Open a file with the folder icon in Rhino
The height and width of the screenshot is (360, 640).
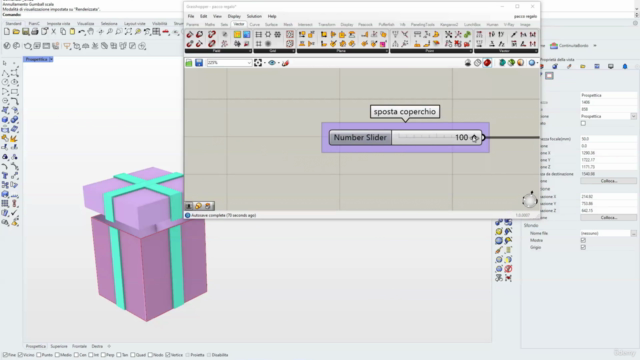point(16,31)
